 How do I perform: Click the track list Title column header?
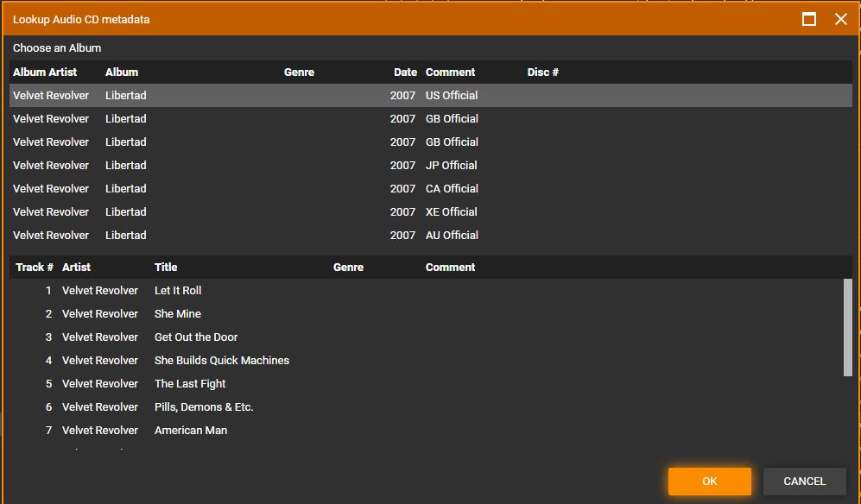pyautogui.click(x=166, y=268)
